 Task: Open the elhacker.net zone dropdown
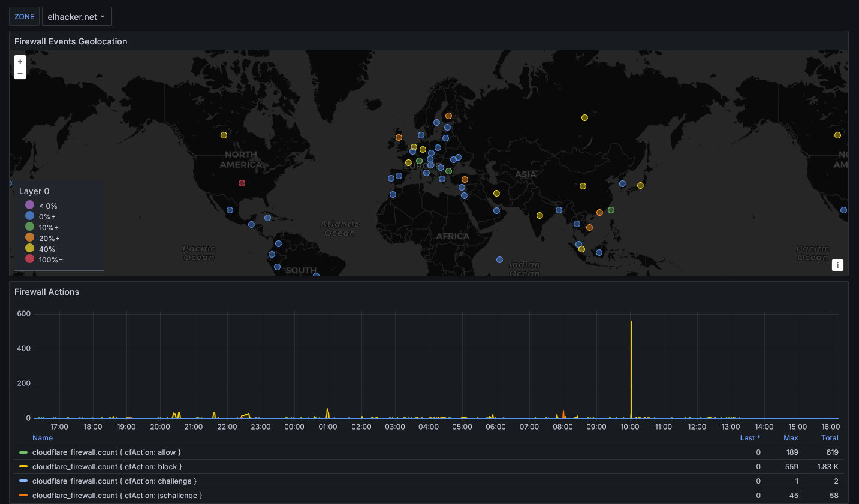(77, 17)
